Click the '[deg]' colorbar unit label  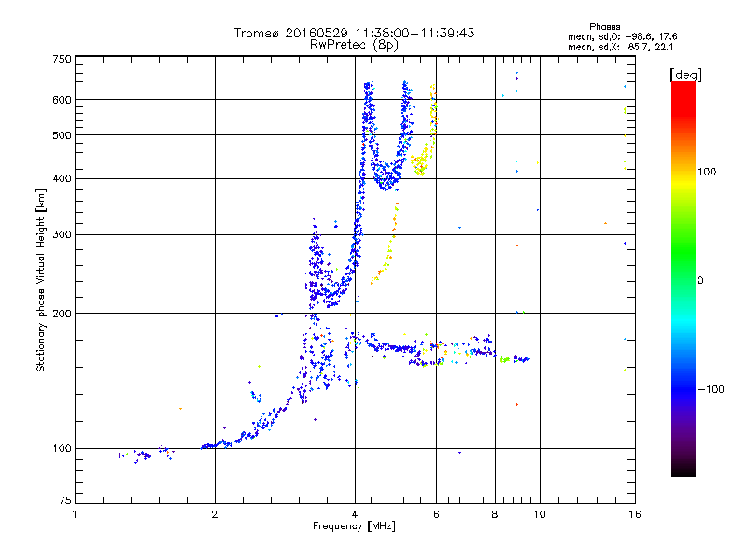tap(685, 75)
